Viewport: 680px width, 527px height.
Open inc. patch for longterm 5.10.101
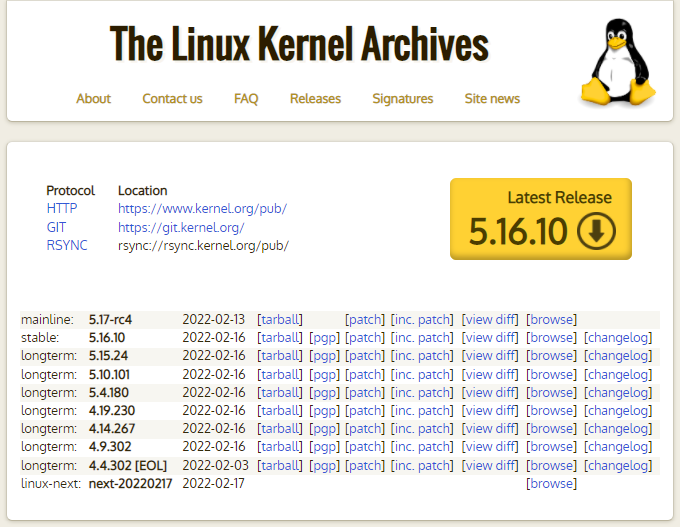click(422, 374)
